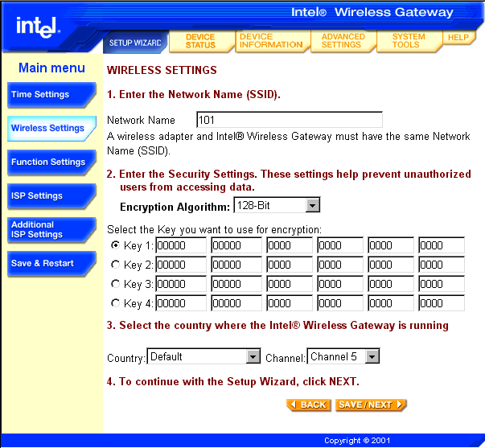Open Additional ISP Settings menu button
485x448 pixels.
click(x=51, y=230)
